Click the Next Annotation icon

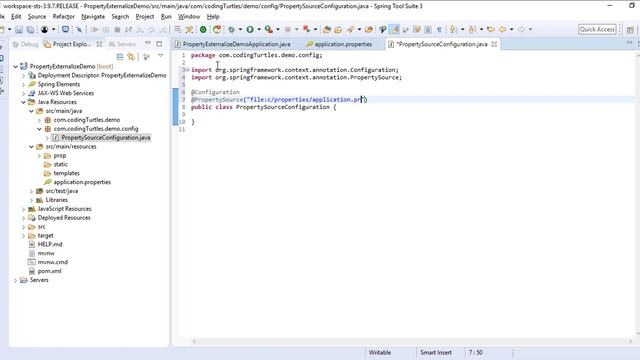click(x=453, y=29)
